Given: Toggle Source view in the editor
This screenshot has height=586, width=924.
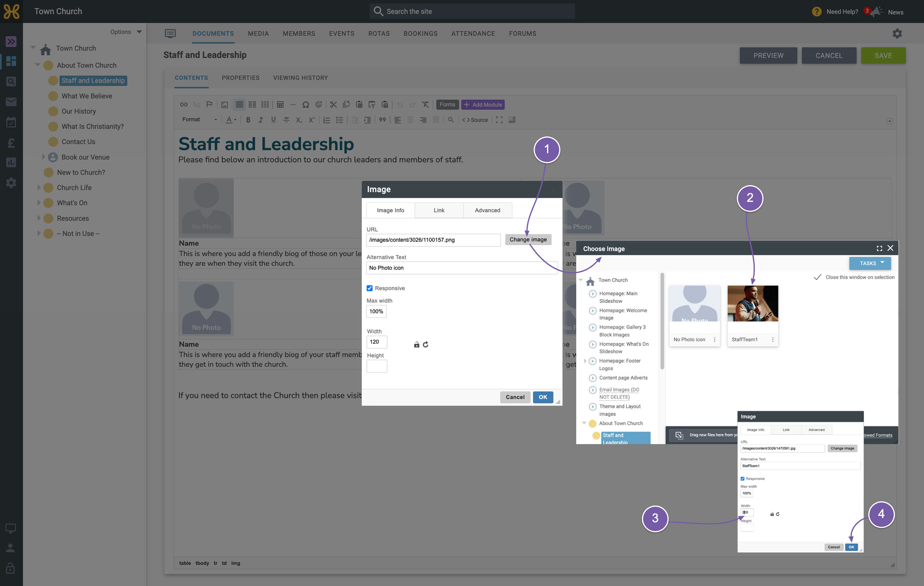Looking at the screenshot, I should (475, 120).
